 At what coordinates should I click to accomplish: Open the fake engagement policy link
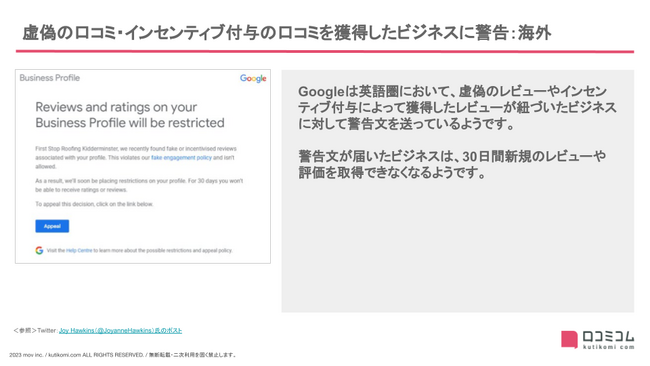181,158
